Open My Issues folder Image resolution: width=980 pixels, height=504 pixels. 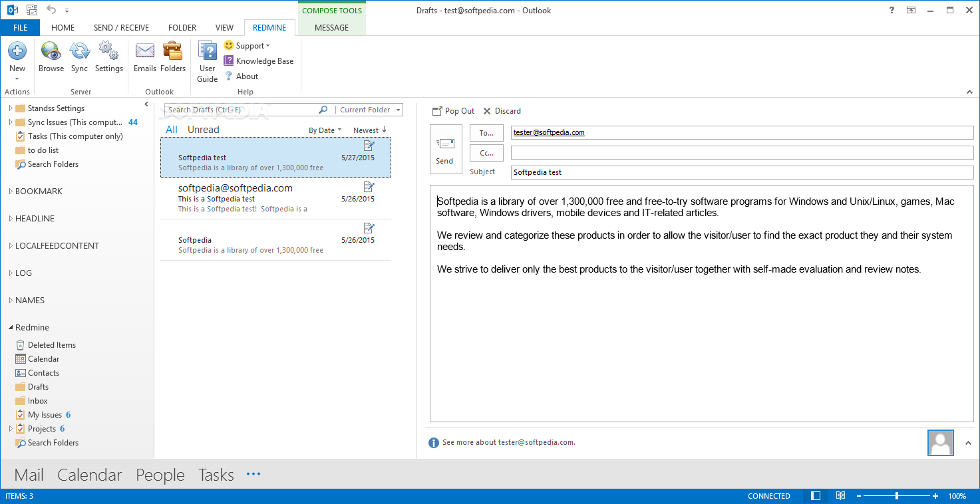[x=43, y=415]
